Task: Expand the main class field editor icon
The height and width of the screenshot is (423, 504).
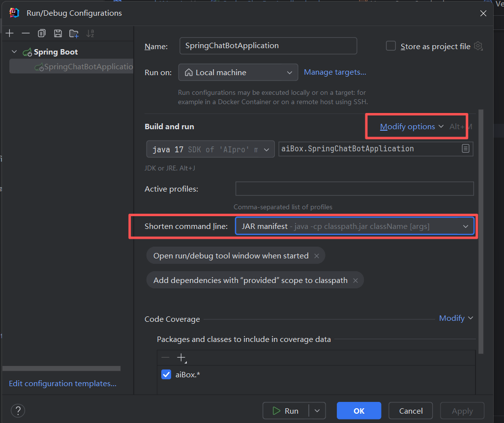Action: [466, 148]
